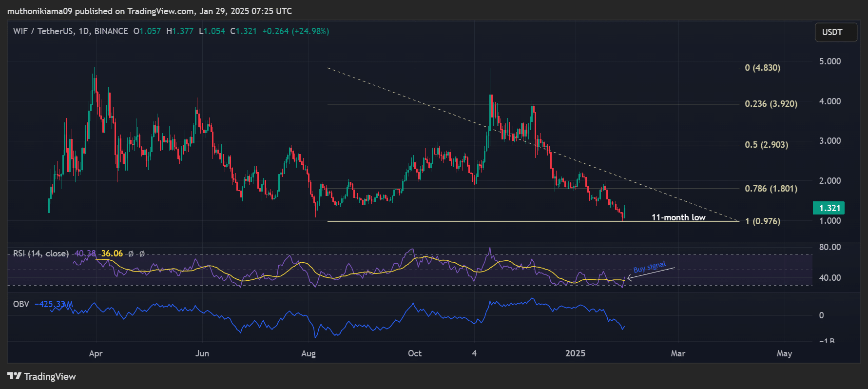Click the TradingView logo icon
The width and height of the screenshot is (868, 389).
pyautogui.click(x=15, y=376)
